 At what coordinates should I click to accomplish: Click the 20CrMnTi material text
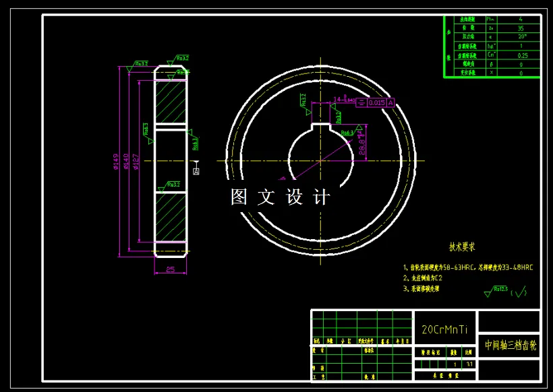point(444,329)
